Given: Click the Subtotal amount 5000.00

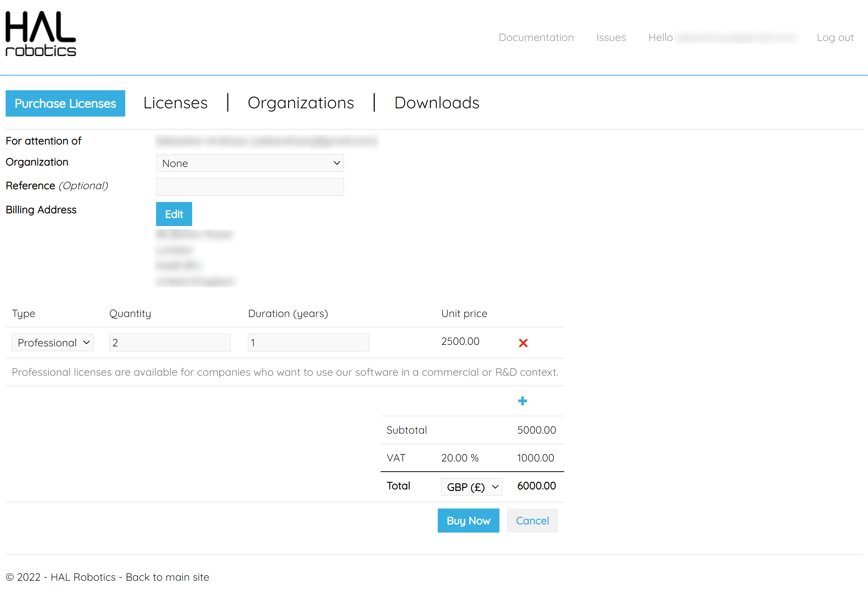Looking at the screenshot, I should (536, 430).
